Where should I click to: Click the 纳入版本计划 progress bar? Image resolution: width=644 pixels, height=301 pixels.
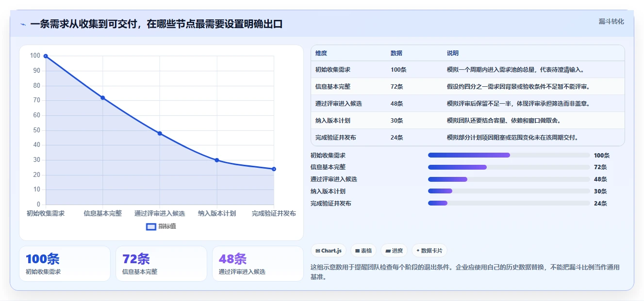(x=509, y=191)
